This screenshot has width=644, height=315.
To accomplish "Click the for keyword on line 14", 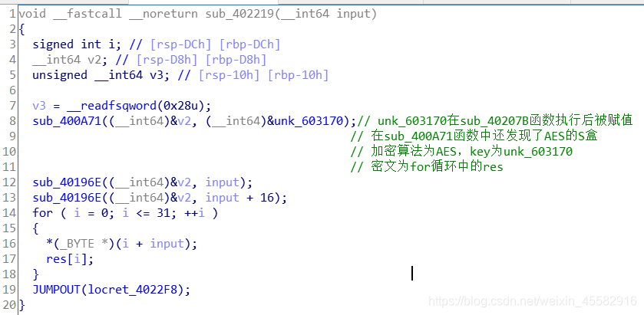I will [x=43, y=213].
